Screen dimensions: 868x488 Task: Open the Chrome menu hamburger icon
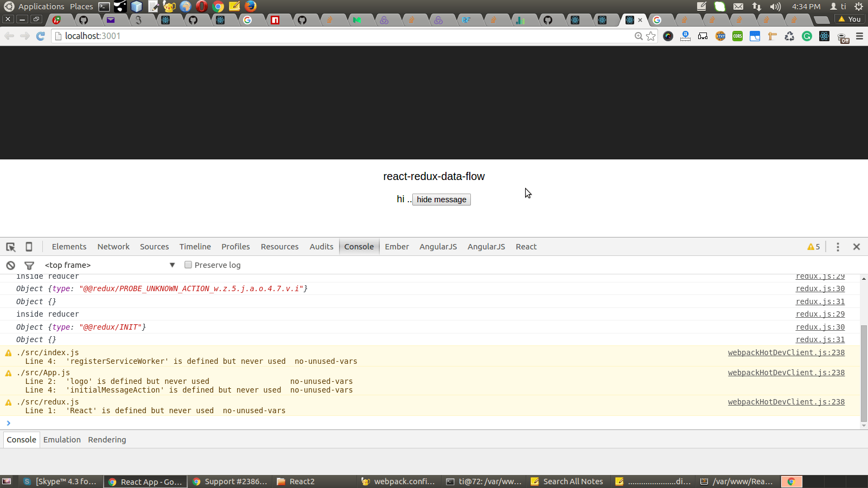point(859,36)
